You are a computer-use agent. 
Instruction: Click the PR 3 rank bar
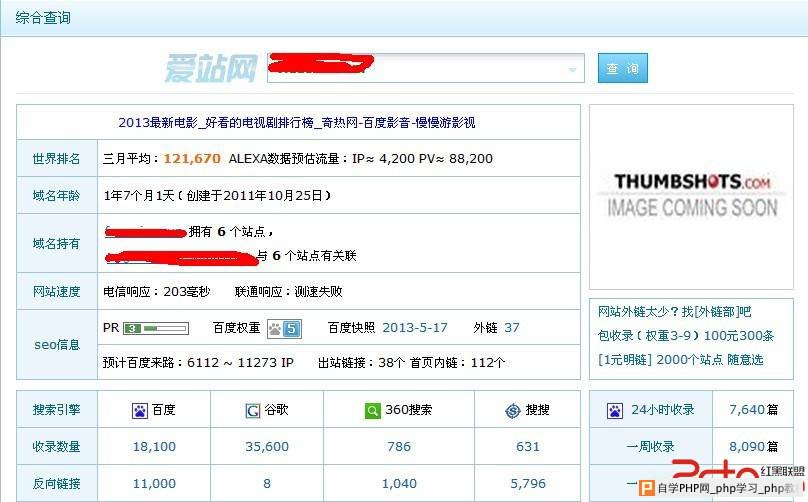tap(156, 328)
